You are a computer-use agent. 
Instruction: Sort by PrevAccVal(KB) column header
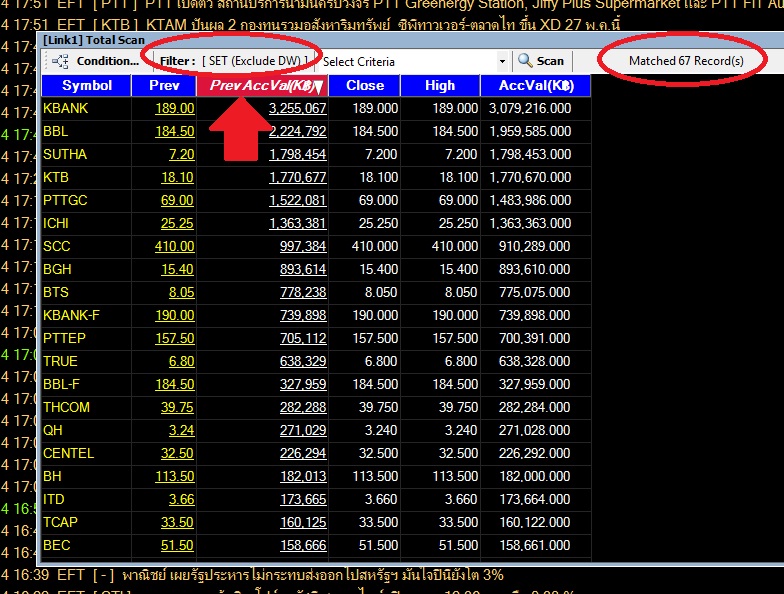262,86
